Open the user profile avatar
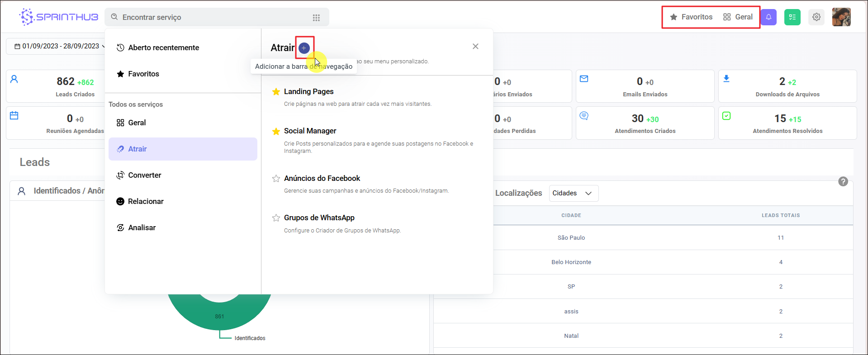The height and width of the screenshot is (355, 868). (x=841, y=17)
